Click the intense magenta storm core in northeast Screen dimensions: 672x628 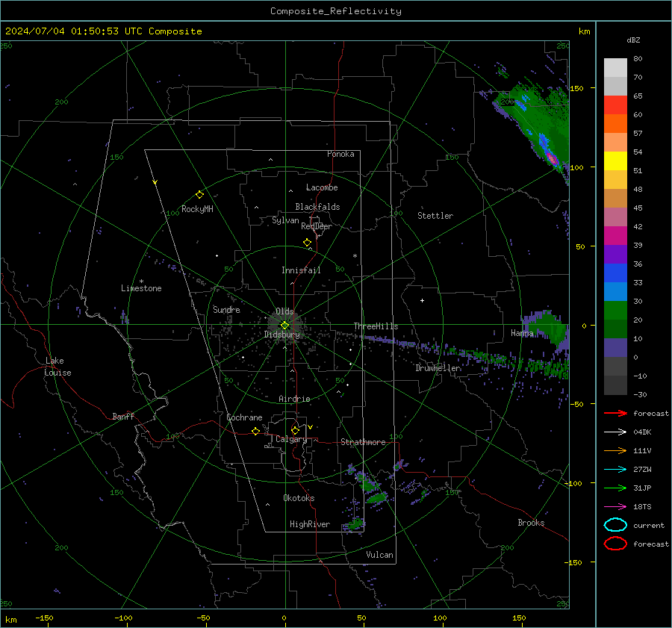[x=552, y=158]
